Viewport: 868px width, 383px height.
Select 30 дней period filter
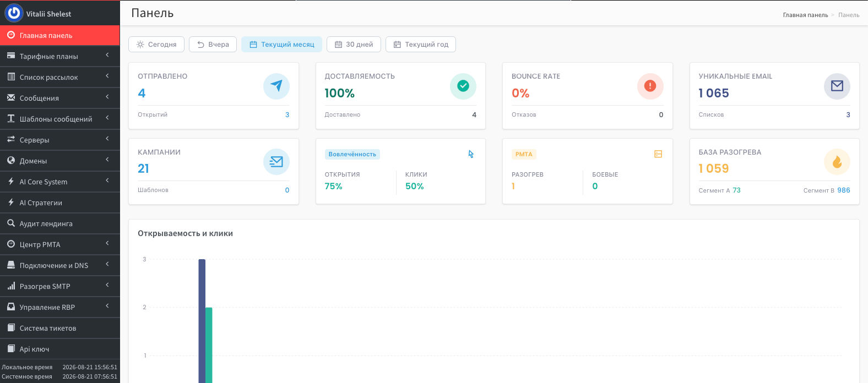354,45
